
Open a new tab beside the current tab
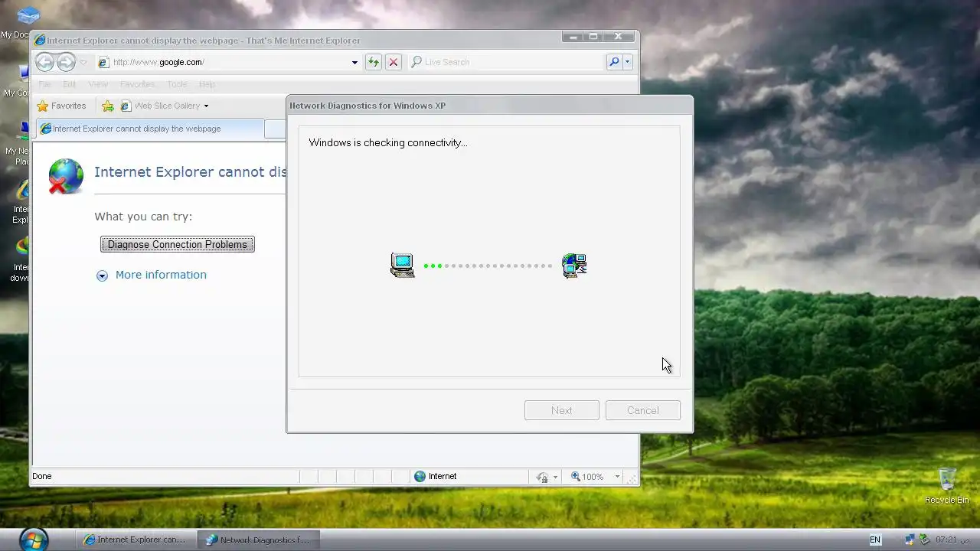pyautogui.click(x=275, y=129)
